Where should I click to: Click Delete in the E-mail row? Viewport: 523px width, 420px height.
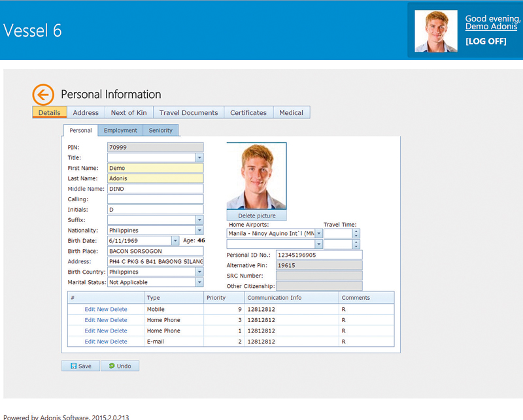119,342
